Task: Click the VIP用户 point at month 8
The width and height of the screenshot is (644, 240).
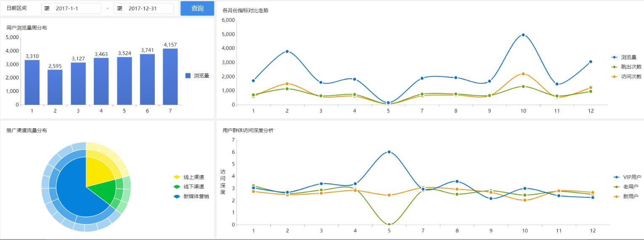Action: [x=457, y=182]
